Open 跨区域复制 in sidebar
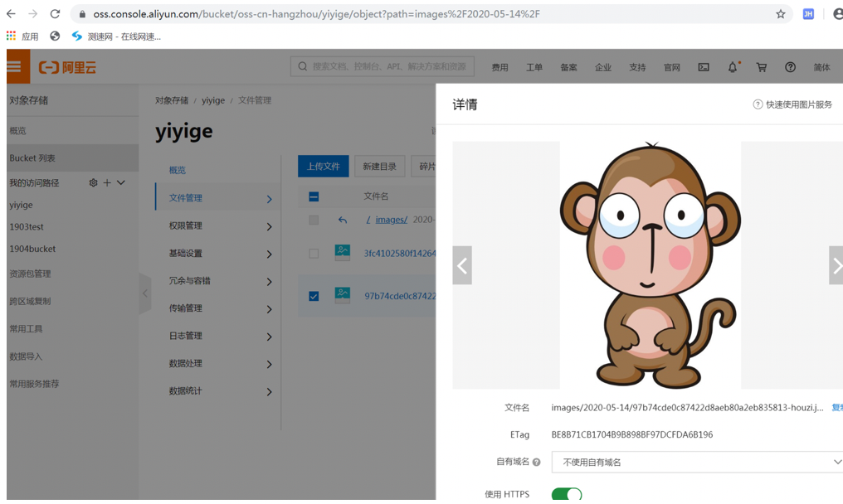 click(x=30, y=301)
